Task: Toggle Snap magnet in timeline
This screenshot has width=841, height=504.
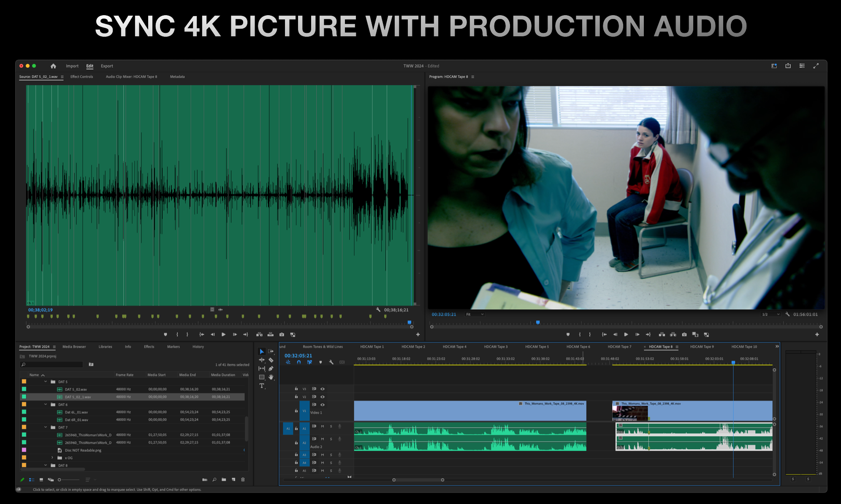Action: 299,362
